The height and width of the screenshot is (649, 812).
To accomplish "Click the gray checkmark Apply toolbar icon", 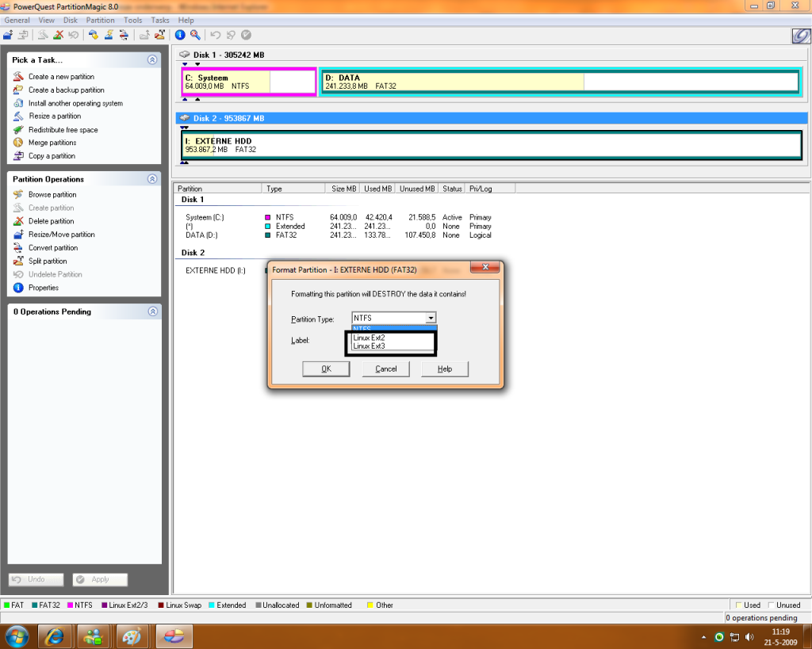I will click(247, 35).
